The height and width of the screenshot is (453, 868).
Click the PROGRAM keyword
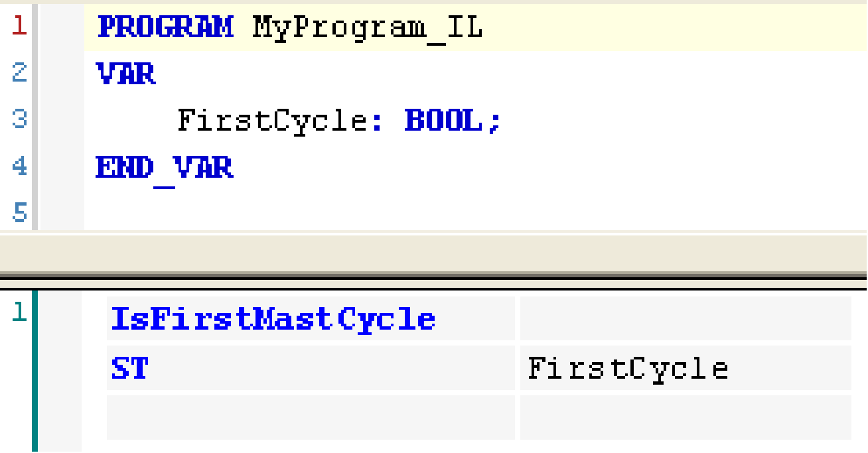point(165,27)
